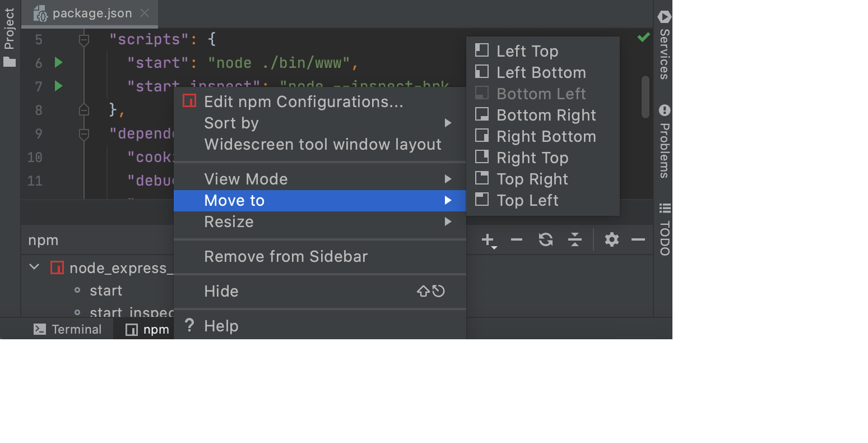Close the package.json tab
868x443 pixels.
[x=145, y=13]
